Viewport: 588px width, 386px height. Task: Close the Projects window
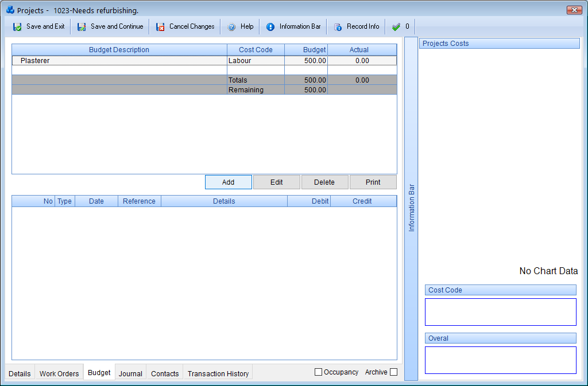pyautogui.click(x=574, y=10)
